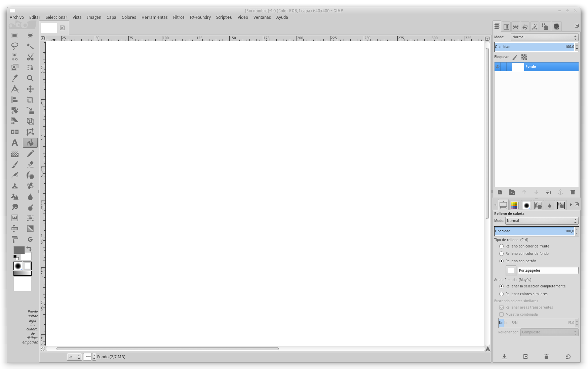Select the Color Picker eyedropper tool
The image size is (588, 369).
15,78
